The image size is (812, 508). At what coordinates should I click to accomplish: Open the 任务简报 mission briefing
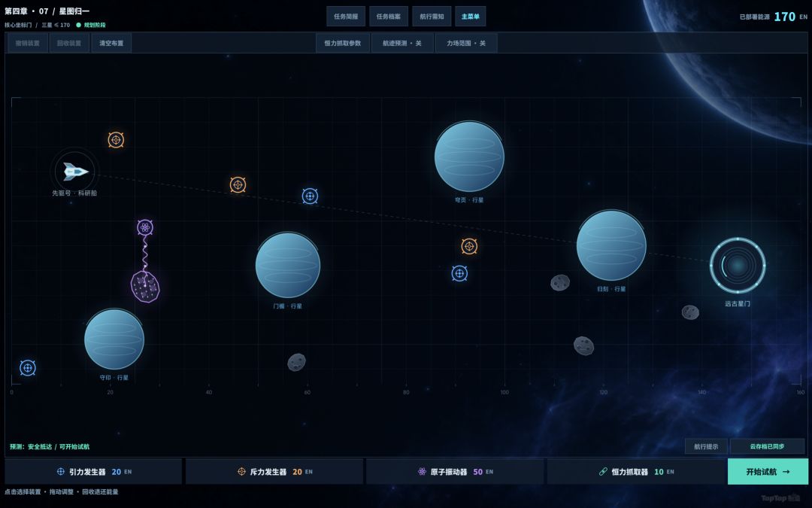pos(346,17)
